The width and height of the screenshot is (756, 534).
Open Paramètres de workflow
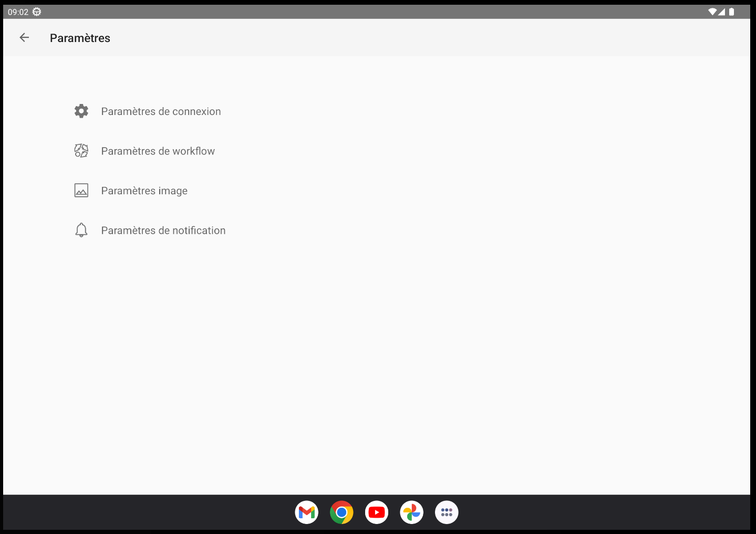click(x=158, y=151)
